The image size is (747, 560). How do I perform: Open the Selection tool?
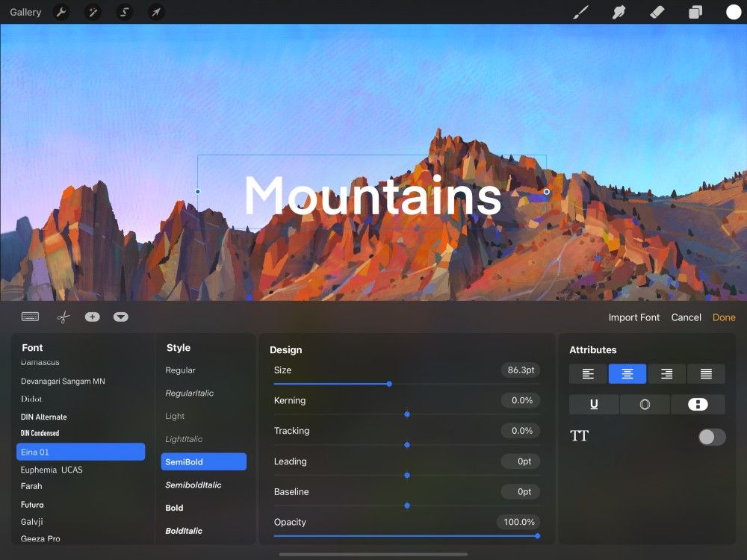pos(124,12)
